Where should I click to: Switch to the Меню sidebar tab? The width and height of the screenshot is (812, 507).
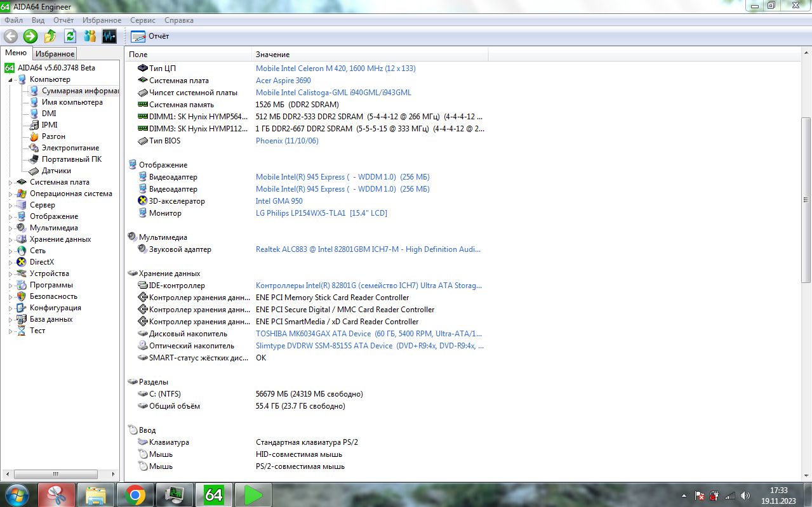(16, 53)
